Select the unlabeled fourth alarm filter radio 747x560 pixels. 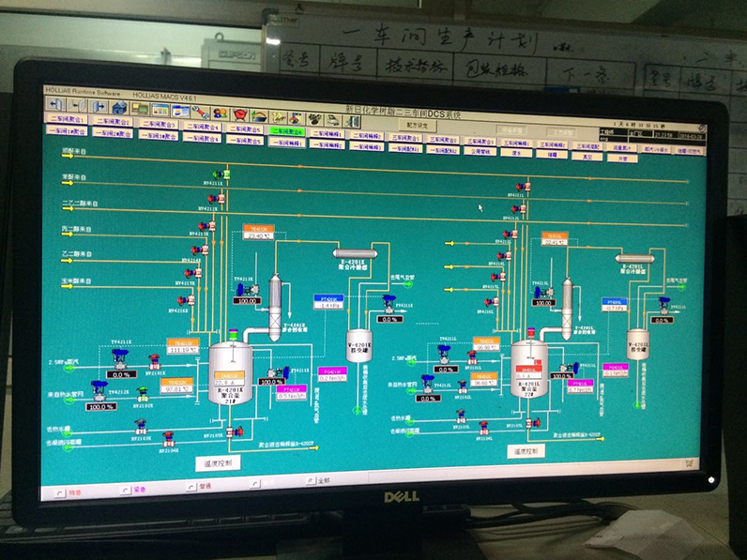[255, 484]
